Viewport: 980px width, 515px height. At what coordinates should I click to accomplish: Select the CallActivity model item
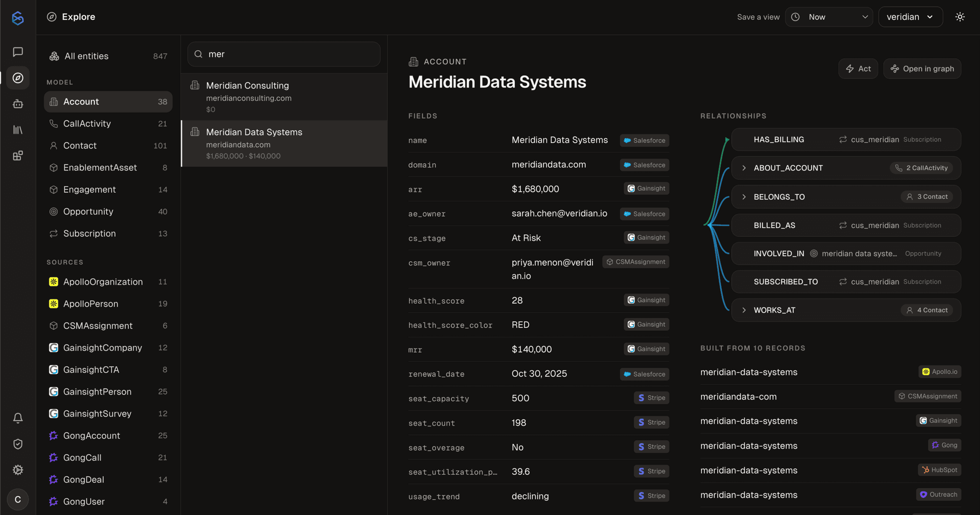(108, 123)
